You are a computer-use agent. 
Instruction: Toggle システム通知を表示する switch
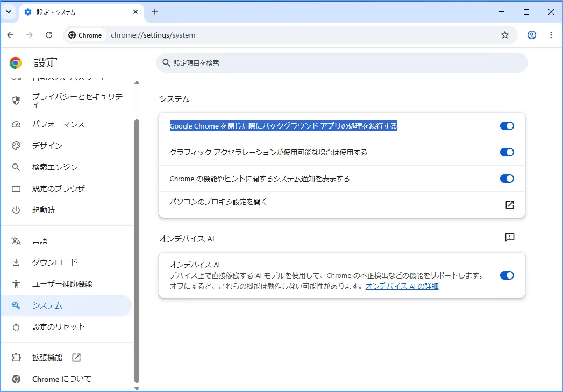(507, 179)
